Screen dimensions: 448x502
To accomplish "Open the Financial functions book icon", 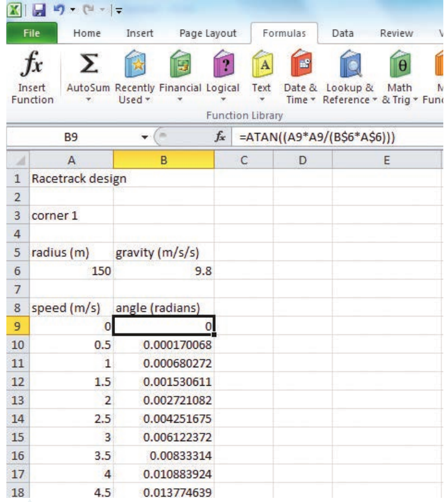I will pyautogui.click(x=180, y=64).
